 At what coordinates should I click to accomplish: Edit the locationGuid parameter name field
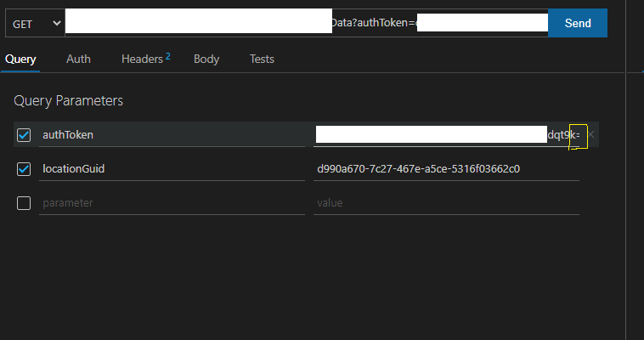pos(172,169)
